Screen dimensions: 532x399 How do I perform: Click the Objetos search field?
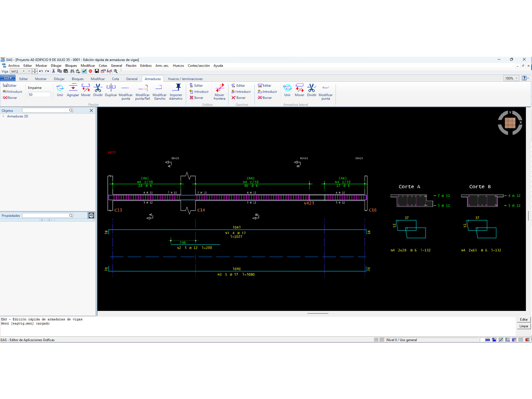click(x=47, y=110)
